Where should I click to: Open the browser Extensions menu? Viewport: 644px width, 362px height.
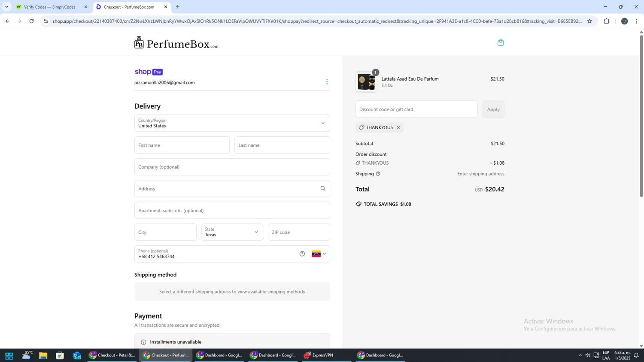607,21
